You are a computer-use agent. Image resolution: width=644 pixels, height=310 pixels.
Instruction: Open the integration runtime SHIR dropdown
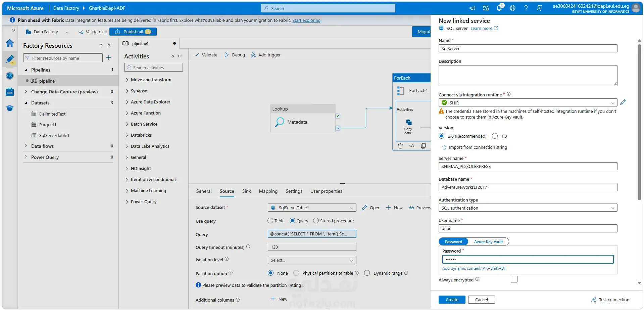528,103
